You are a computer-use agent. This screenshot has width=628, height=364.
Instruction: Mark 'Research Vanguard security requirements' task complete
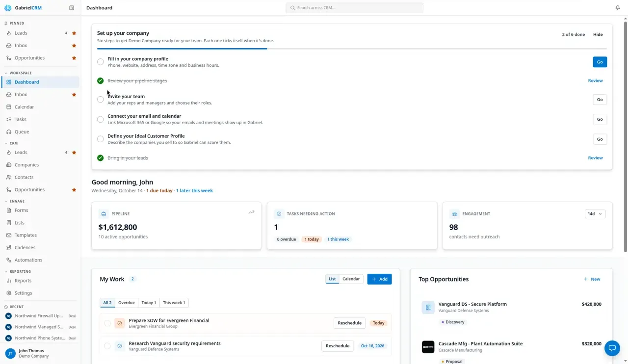click(107, 346)
